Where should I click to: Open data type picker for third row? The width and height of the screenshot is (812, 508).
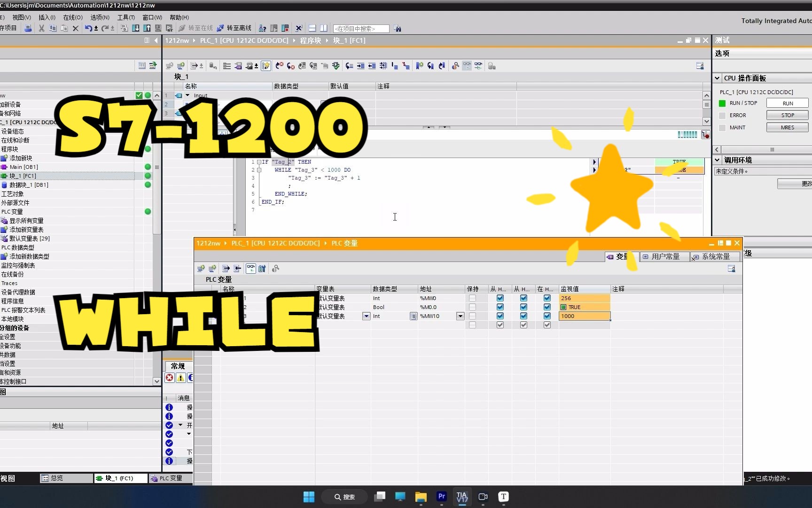[413, 316]
